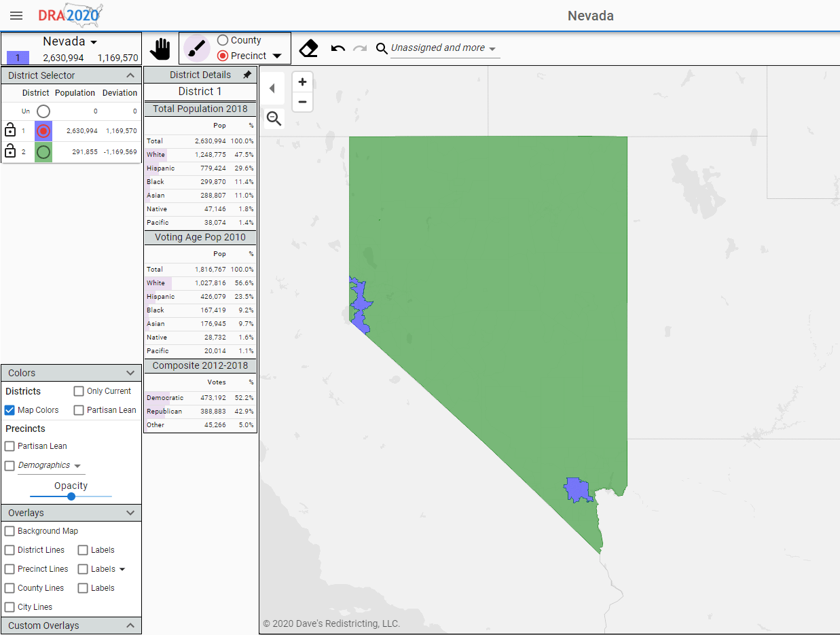Collapse the Colors panel

pos(130,372)
